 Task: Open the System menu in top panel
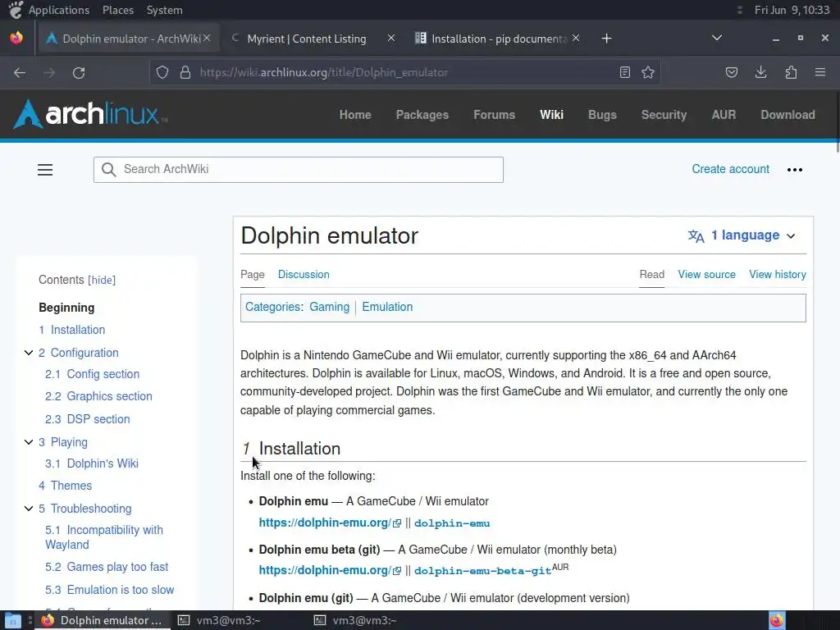pyautogui.click(x=164, y=10)
